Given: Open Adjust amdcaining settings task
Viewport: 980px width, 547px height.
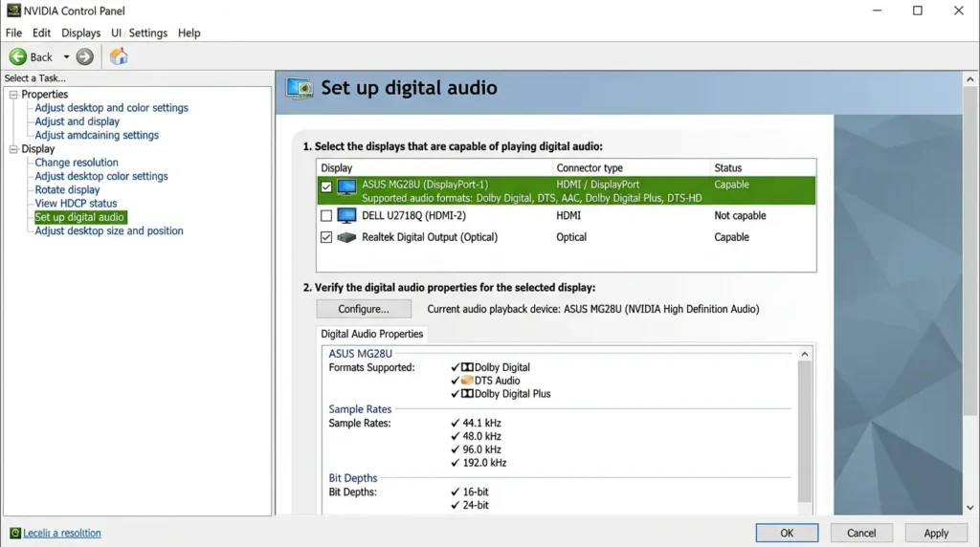Looking at the screenshot, I should [97, 136].
